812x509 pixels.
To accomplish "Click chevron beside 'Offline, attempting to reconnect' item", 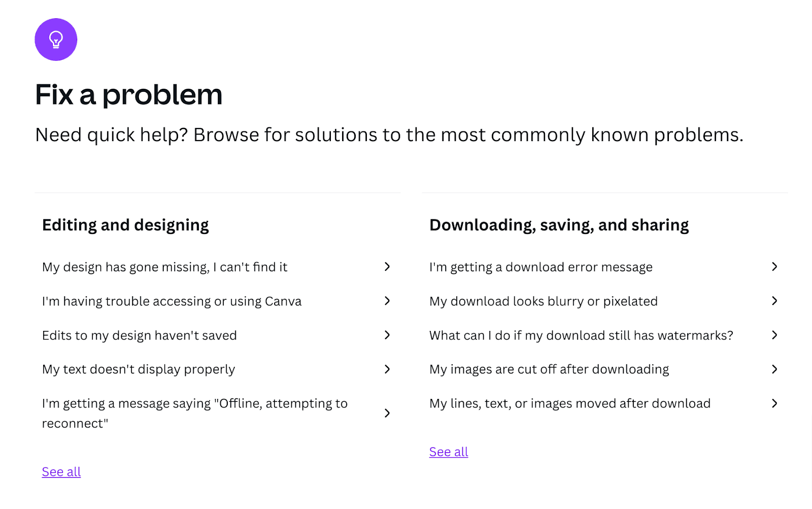I will click(387, 413).
